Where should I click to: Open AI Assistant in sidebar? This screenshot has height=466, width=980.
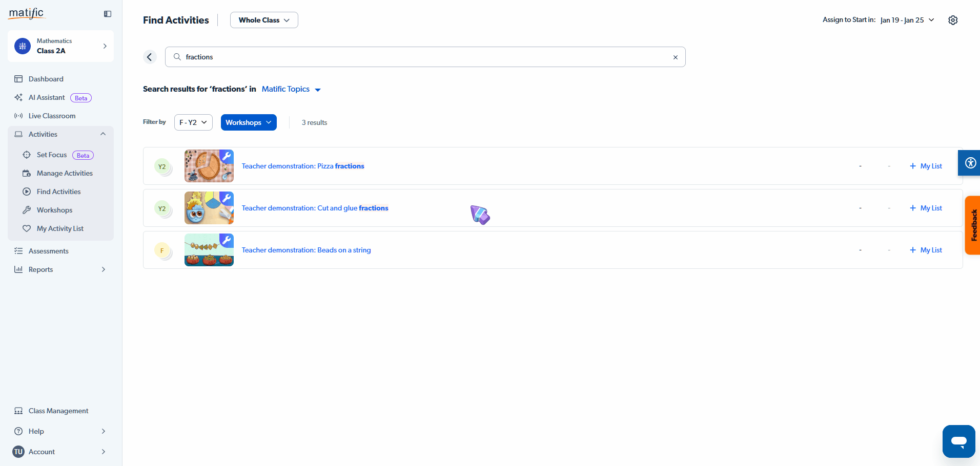47,97
